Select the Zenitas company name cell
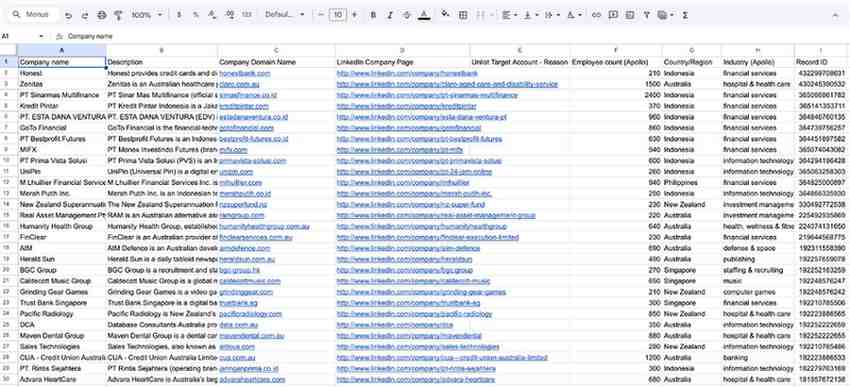850x387 pixels. click(61, 85)
